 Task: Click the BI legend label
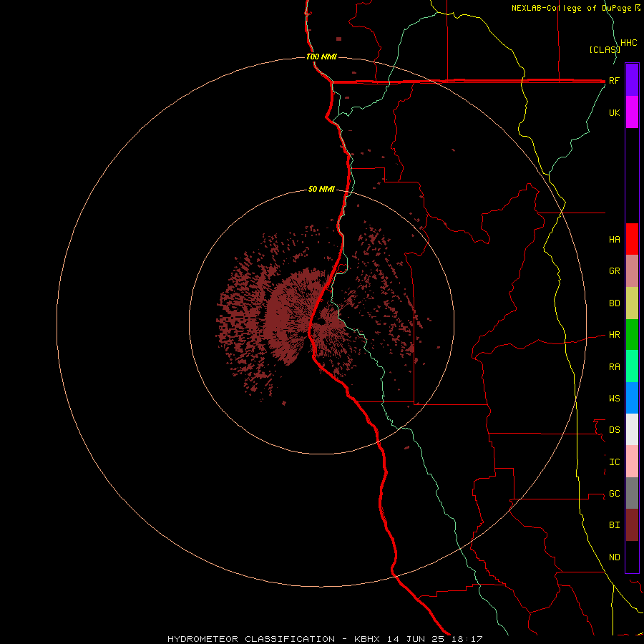[x=615, y=525]
